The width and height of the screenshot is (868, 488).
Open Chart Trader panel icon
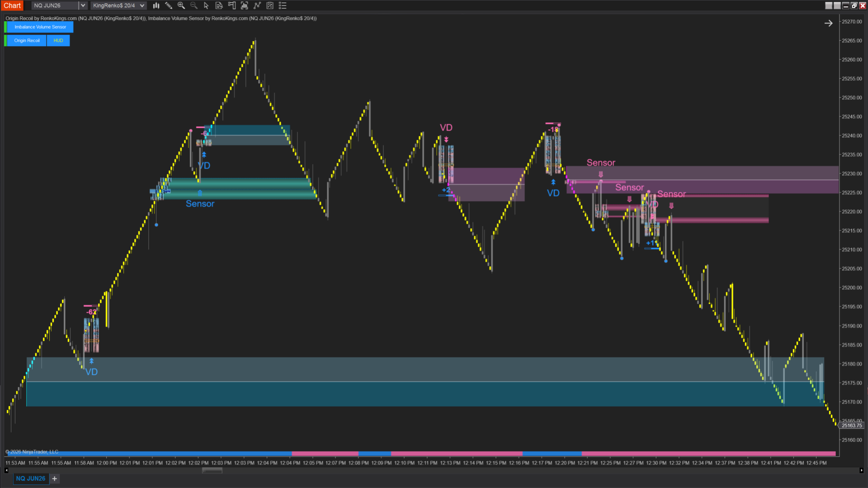[x=232, y=5]
